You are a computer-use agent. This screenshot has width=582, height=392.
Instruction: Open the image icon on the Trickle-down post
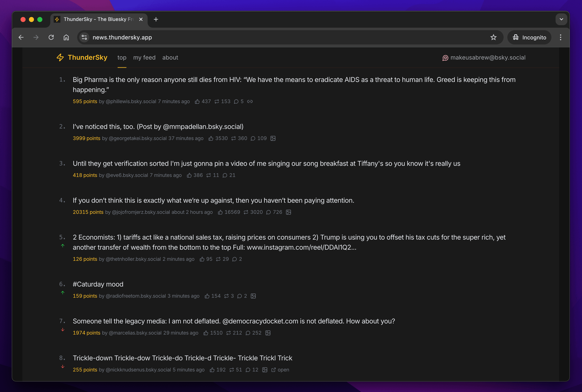[x=265, y=370]
